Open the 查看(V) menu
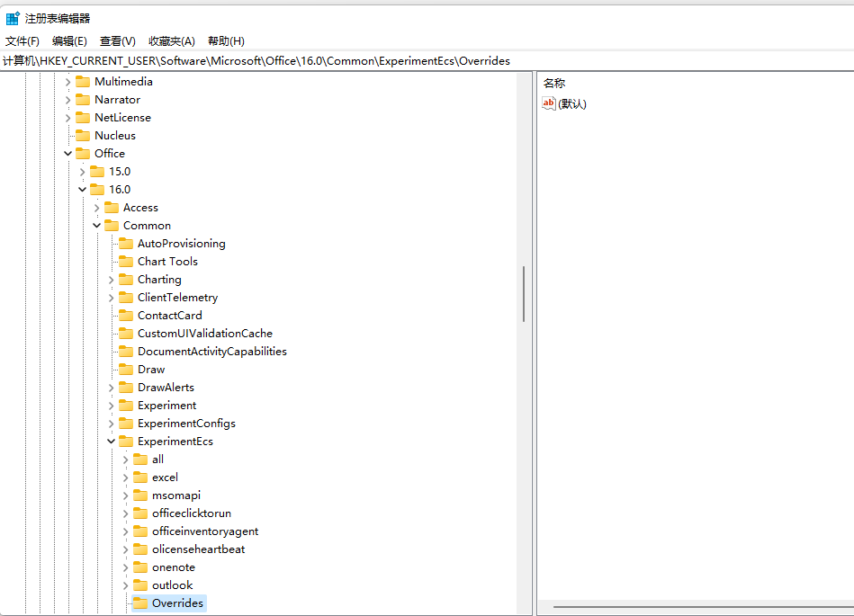 (118, 40)
